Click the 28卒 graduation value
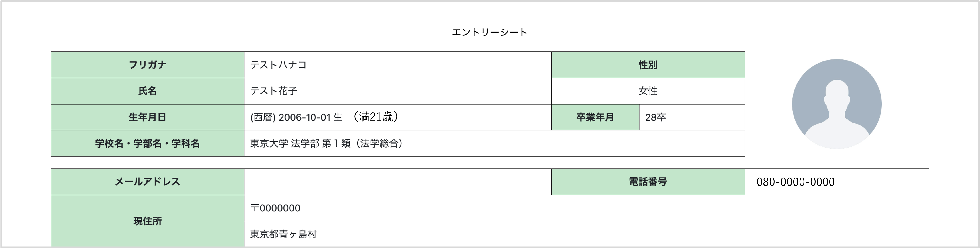Image resolution: width=980 pixels, height=248 pixels. click(656, 117)
